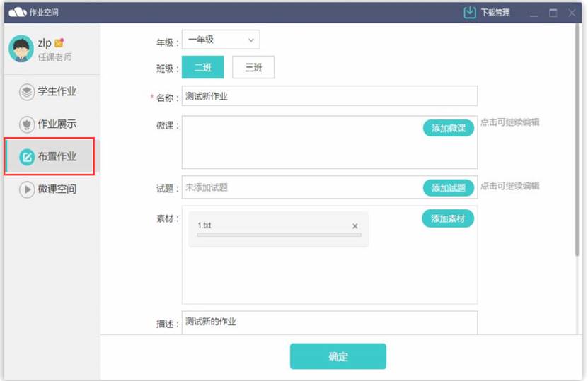Click the zlp username text
This screenshot has width=588, height=381.
point(45,43)
